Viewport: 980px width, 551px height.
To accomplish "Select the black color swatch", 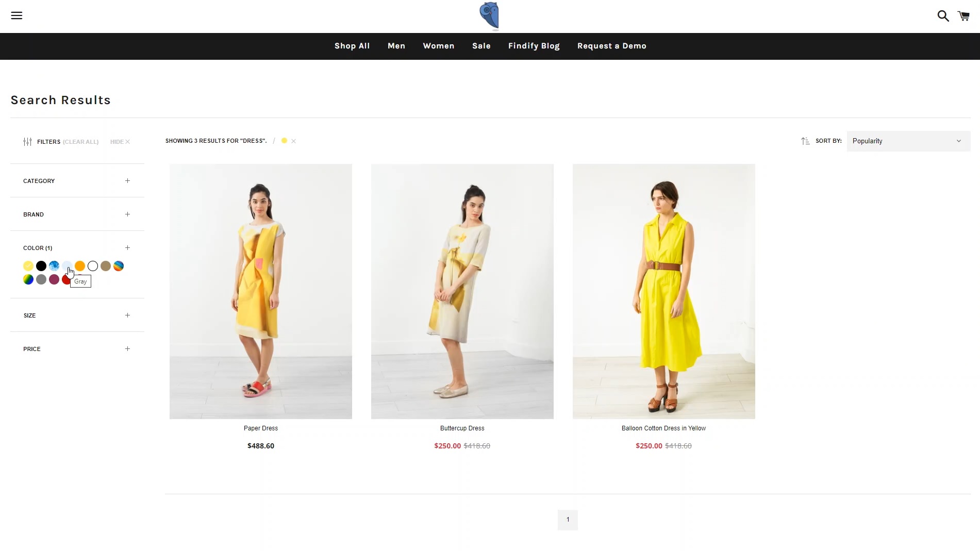I will point(41,266).
